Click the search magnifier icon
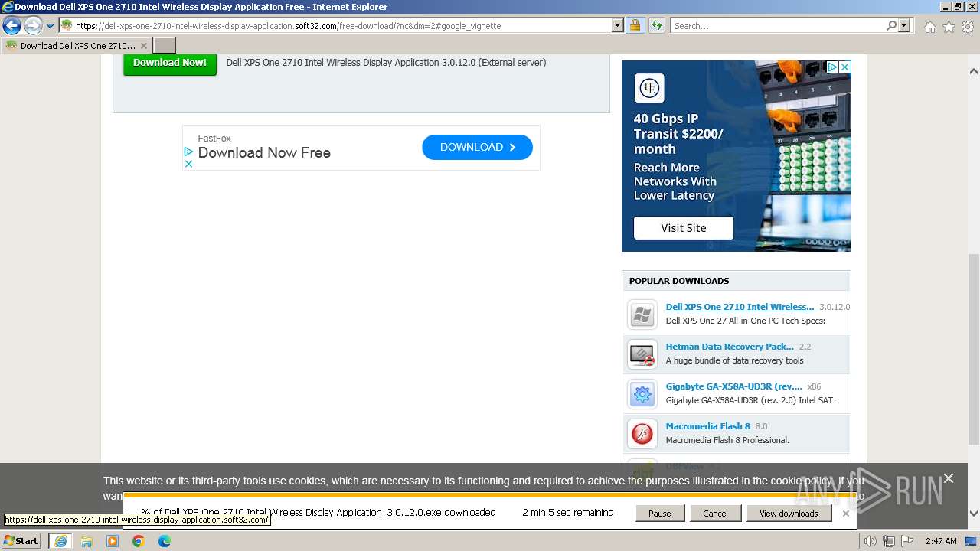Screen dimensions: 980x551 [x=891, y=25]
